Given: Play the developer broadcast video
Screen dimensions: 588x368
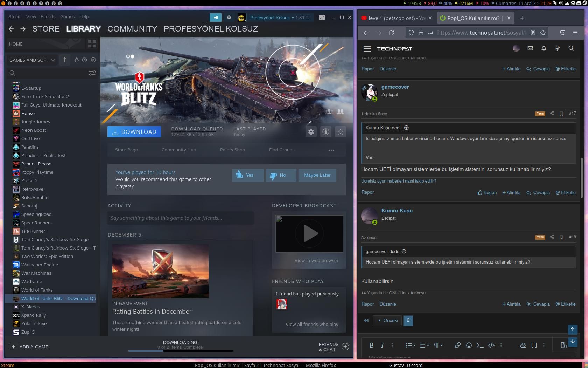Looking at the screenshot, I should 309,234.
